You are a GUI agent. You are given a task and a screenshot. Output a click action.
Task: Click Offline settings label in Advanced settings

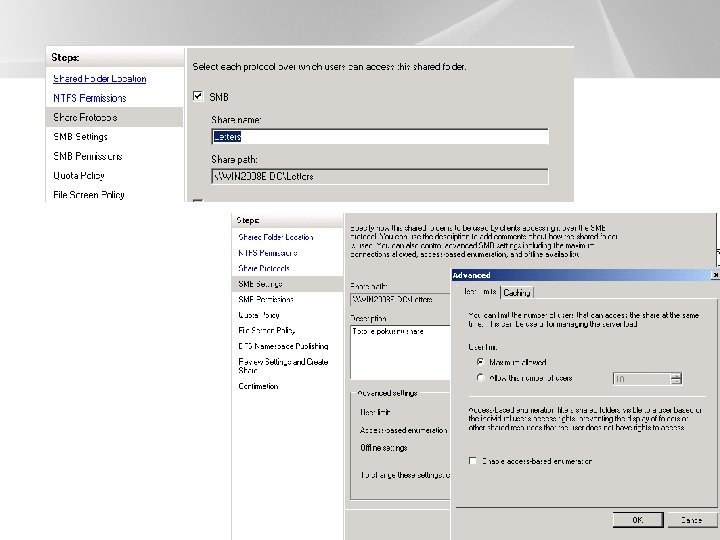pos(384,448)
